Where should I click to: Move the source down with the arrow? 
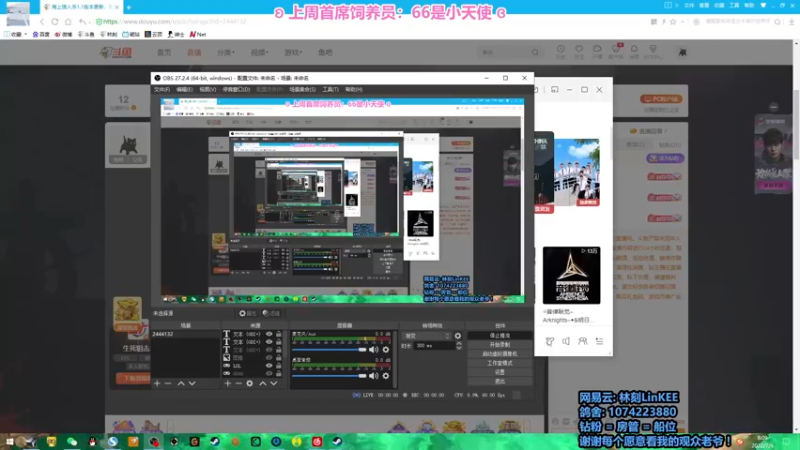(x=274, y=383)
